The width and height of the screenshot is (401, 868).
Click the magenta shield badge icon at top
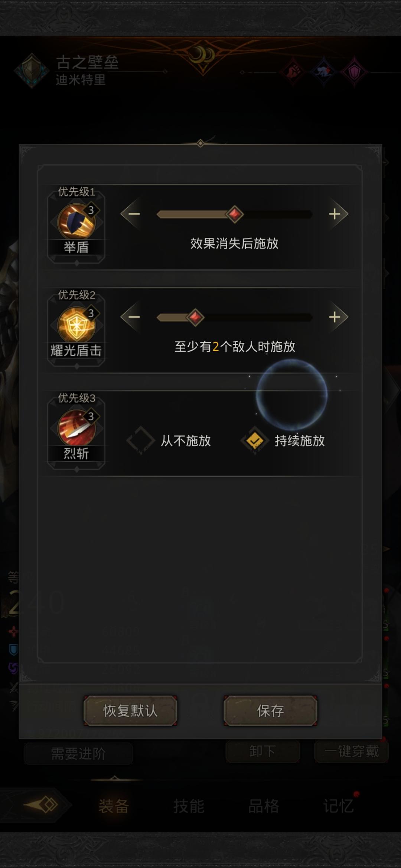pos(355,70)
